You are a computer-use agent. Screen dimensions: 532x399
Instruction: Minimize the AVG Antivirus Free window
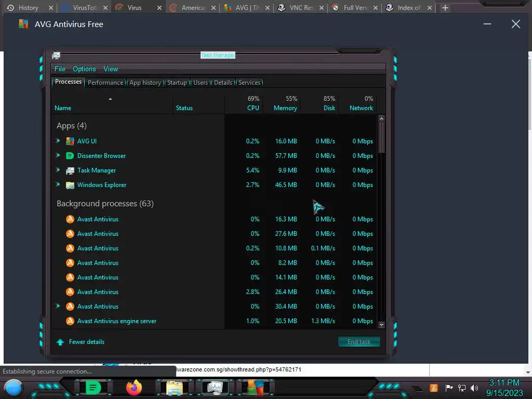click(x=487, y=24)
